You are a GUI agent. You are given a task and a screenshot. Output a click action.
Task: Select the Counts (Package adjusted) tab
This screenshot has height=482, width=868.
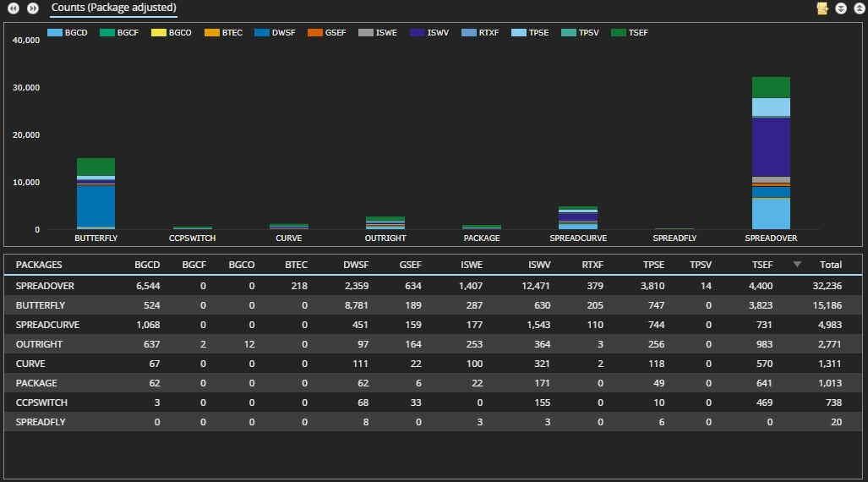(x=113, y=8)
